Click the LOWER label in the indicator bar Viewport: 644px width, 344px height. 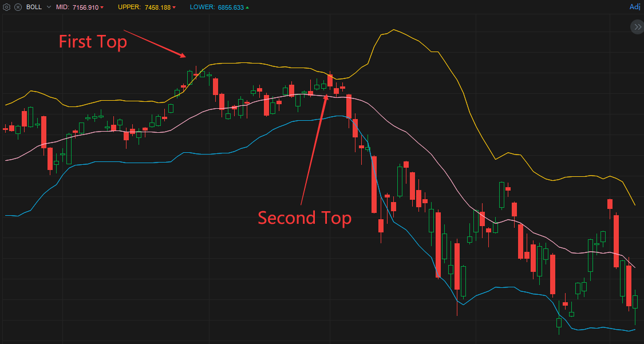pyautogui.click(x=203, y=7)
